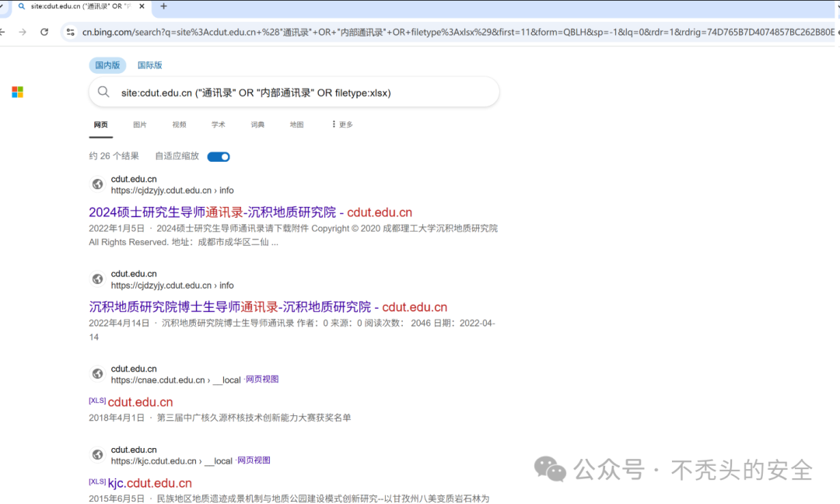Select the 网页 tab
840x504 pixels.
pos(100,124)
